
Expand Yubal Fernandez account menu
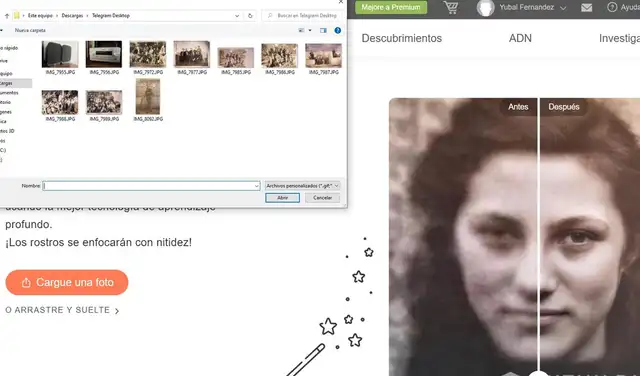tap(563, 8)
